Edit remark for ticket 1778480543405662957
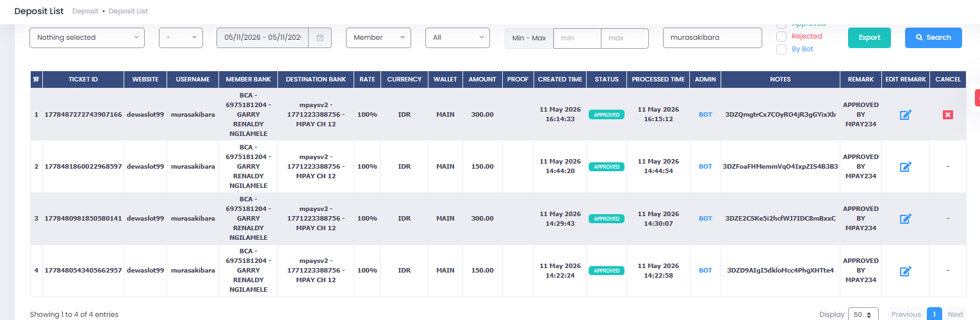The height and width of the screenshot is (320, 980). click(906, 271)
